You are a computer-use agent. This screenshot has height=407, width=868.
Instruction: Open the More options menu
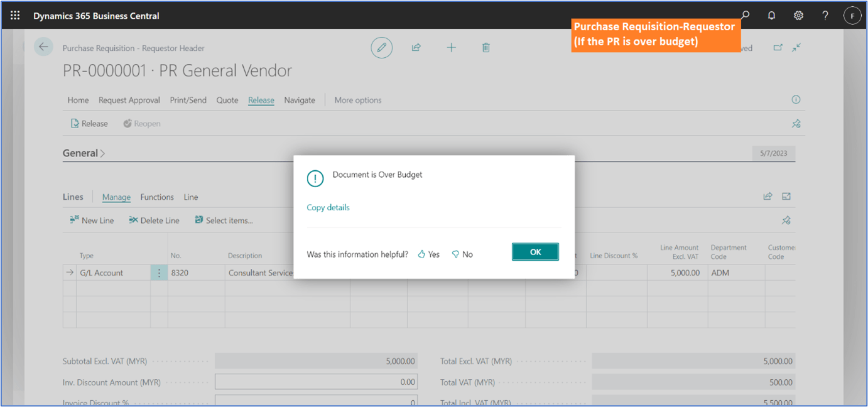pyautogui.click(x=358, y=100)
